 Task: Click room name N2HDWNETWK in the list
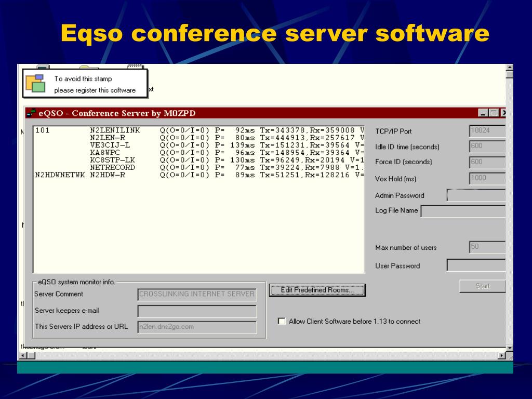60,175
